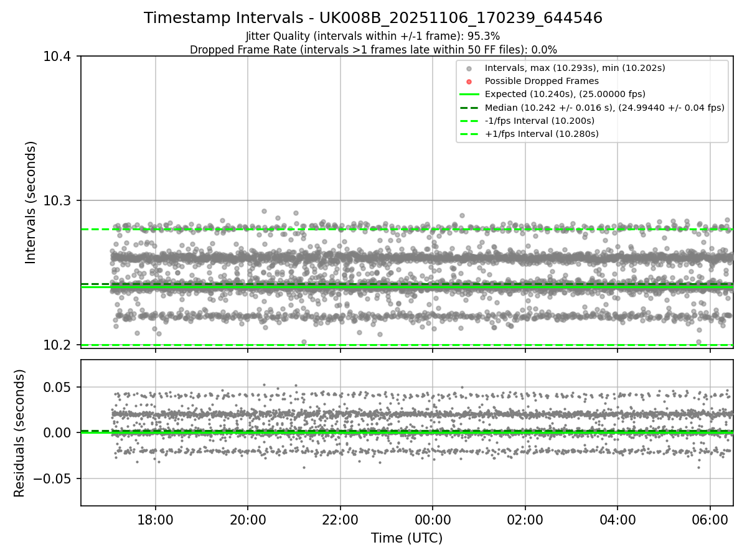Viewport: 747px width, 560px height.
Task: Click the '10.3' y-axis tick label
Action: [59, 200]
